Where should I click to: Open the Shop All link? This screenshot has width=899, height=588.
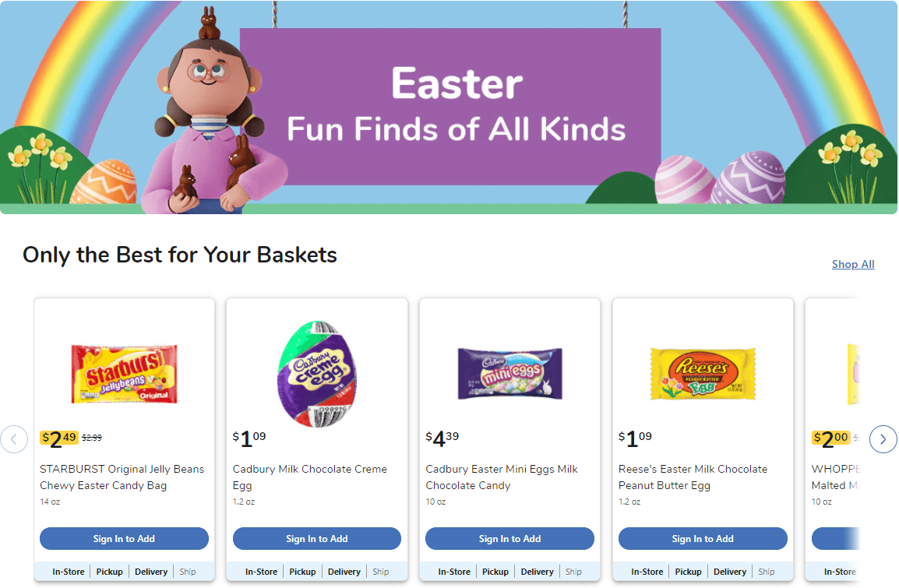[852, 264]
